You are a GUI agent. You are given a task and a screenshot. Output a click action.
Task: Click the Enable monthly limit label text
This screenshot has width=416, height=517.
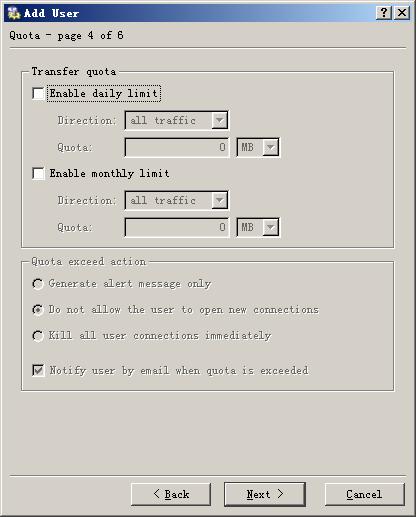[109, 173]
